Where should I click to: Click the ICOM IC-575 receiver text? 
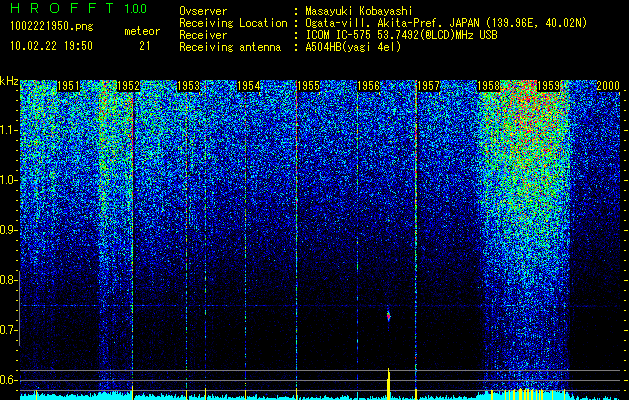coord(401,35)
